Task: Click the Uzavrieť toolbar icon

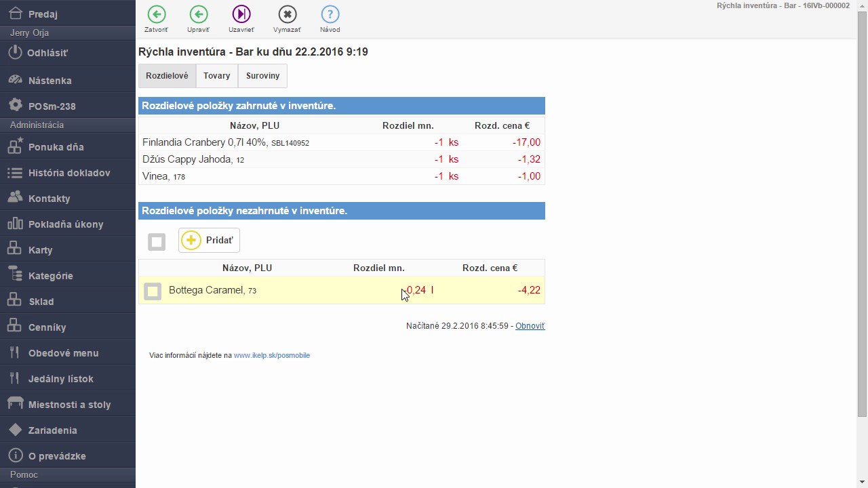Action: (241, 14)
